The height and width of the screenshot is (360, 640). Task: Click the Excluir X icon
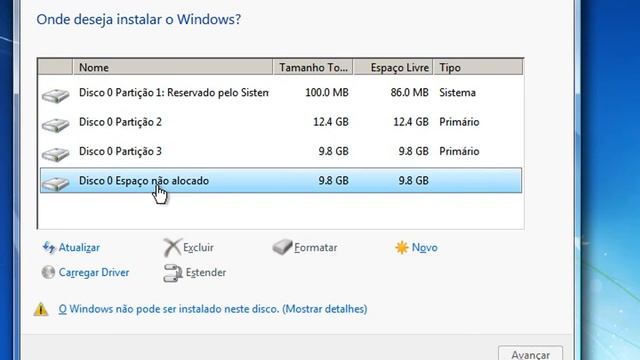coord(172,247)
